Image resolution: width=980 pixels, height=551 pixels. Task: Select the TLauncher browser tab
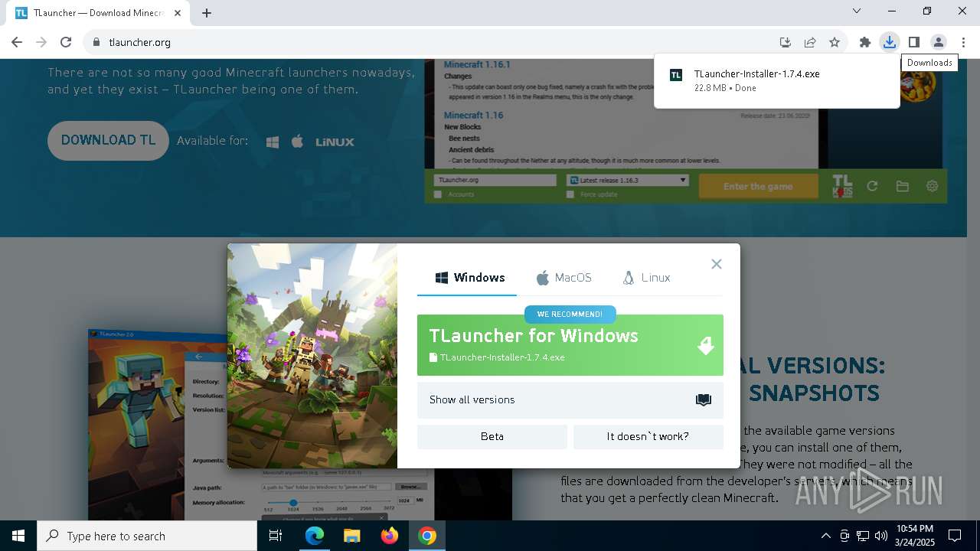click(x=98, y=13)
